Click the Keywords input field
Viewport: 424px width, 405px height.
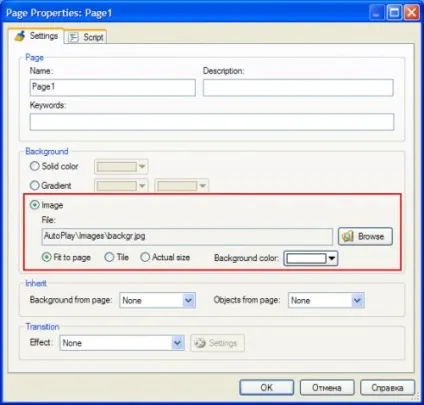(x=212, y=122)
